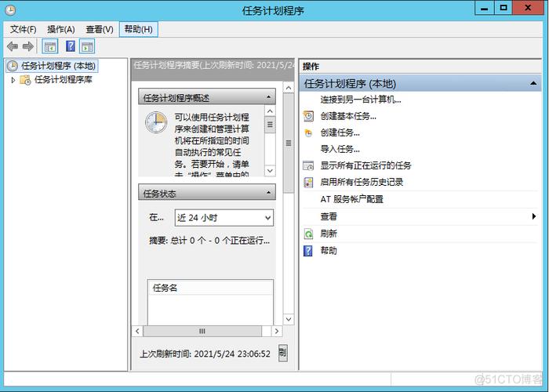Expand the 任务计划程序库 tree arrow
This screenshot has height=392, width=549.
click(x=13, y=80)
